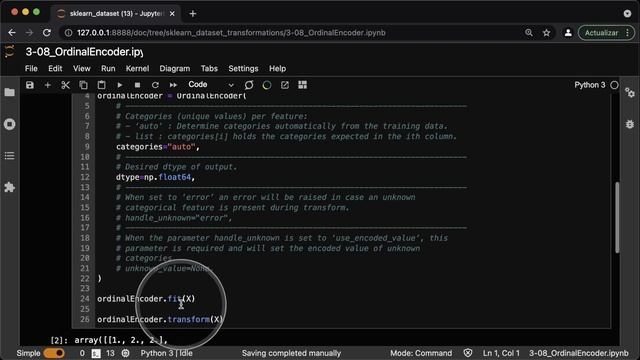
Task: Click the line categories="auto" in code
Action: 158,147
